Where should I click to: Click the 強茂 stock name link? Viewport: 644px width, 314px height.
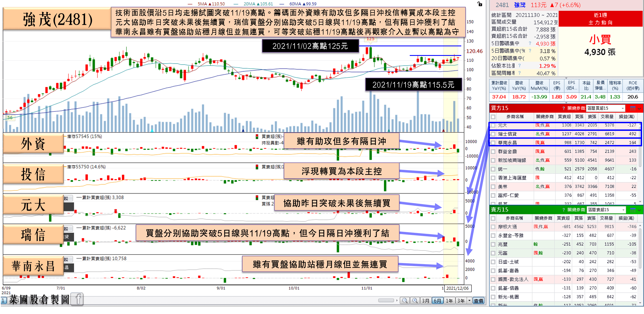coord(520,5)
